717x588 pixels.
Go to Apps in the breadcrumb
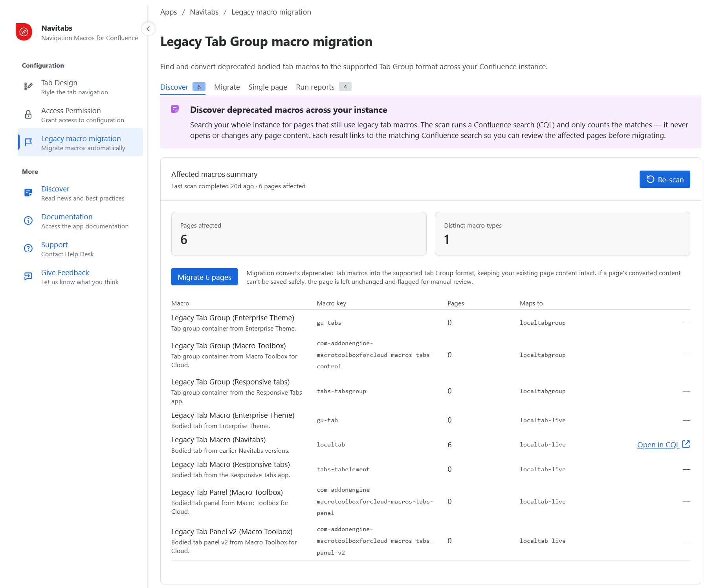(169, 12)
